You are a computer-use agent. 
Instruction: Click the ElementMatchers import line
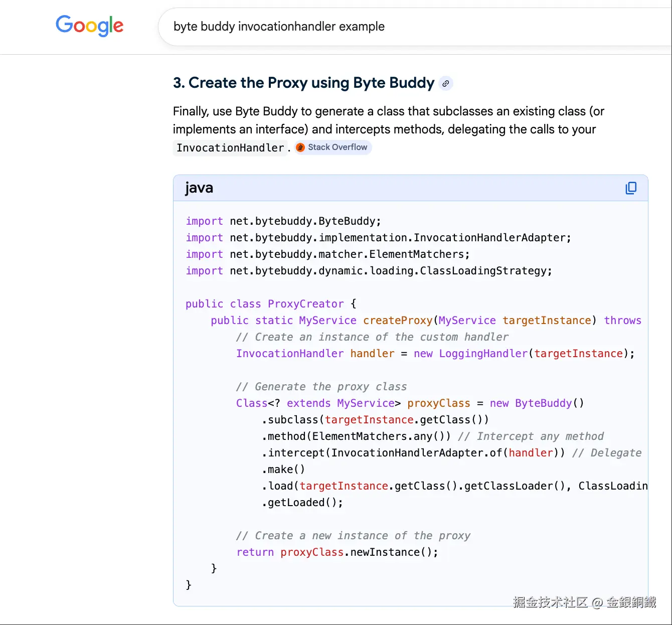[x=327, y=254]
